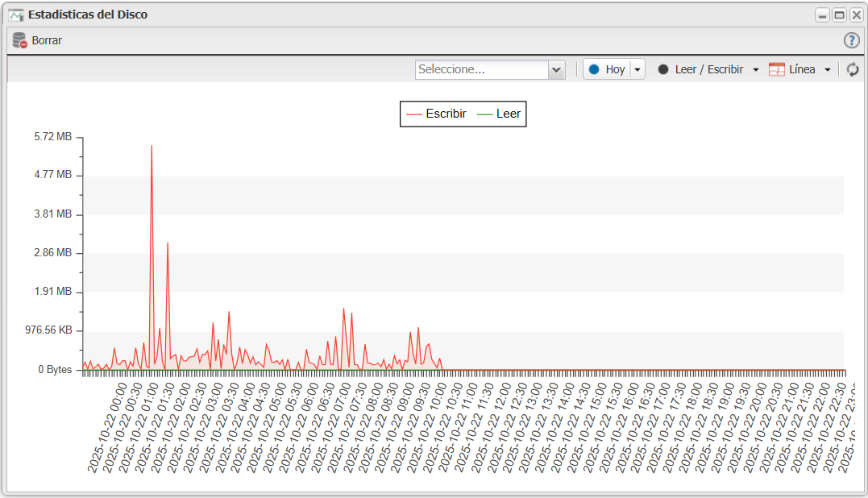Open help with the question mark icon
This screenshot has width=868, height=498.
point(851,40)
